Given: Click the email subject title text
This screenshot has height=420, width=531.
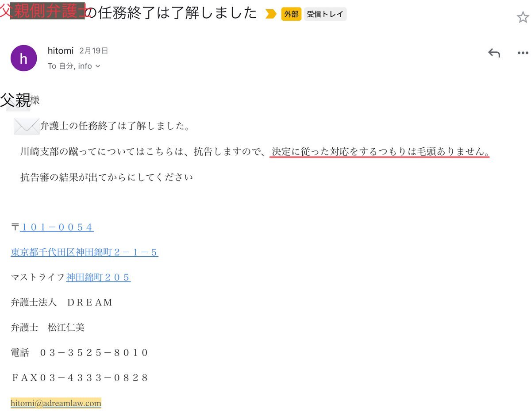Looking at the screenshot, I should point(129,12).
